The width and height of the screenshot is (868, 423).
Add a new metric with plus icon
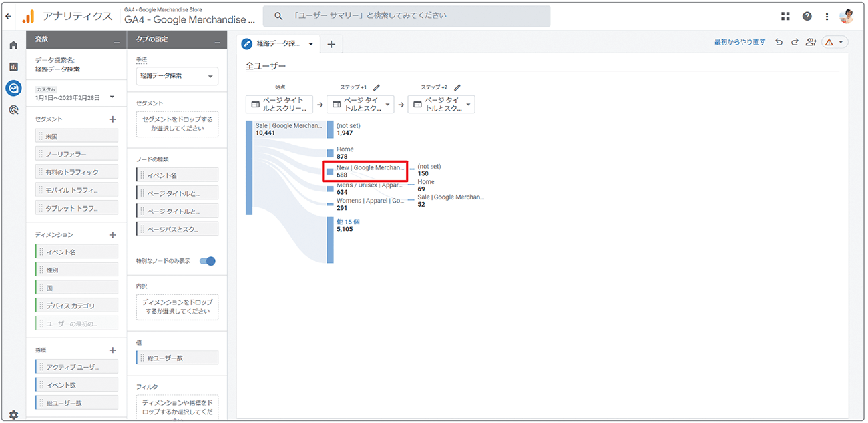[x=112, y=350]
